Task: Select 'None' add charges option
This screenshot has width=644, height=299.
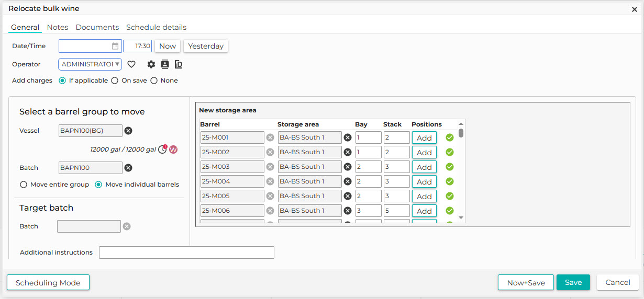Action: [154, 80]
